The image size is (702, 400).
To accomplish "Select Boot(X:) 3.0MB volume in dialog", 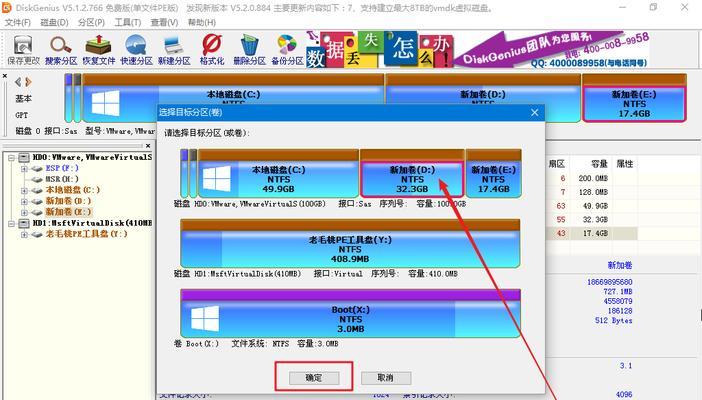I will click(350, 314).
